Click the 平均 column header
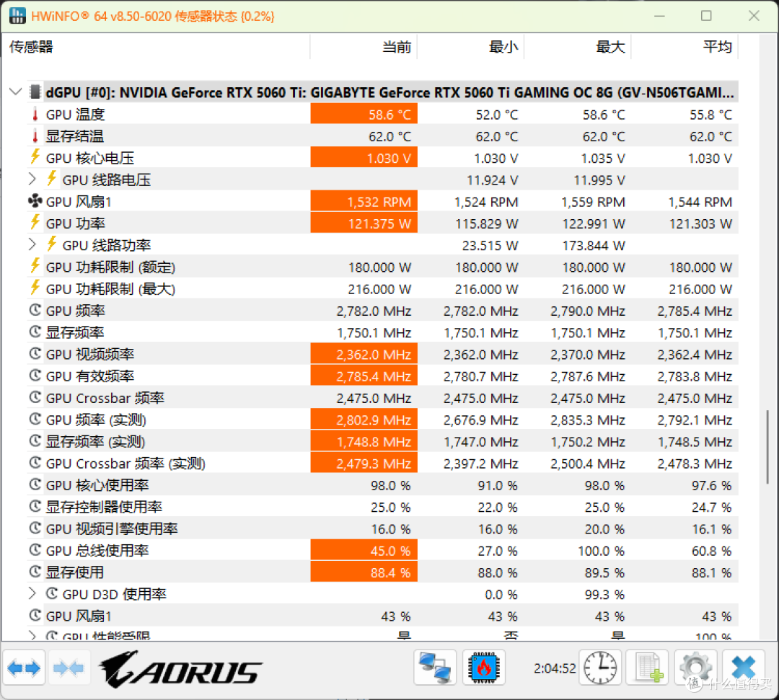The height and width of the screenshot is (700, 779). coord(685,47)
